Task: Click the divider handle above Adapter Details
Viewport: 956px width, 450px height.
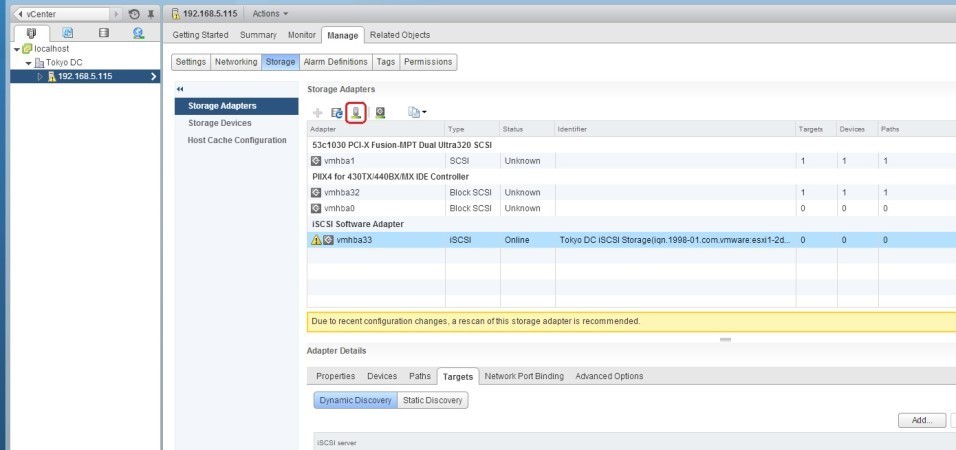Action: 725,339
